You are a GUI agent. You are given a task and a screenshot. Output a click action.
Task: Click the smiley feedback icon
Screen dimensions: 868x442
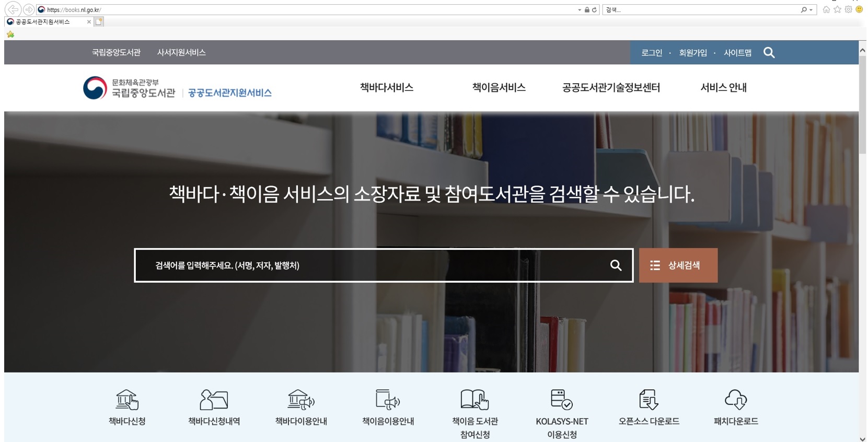(859, 9)
